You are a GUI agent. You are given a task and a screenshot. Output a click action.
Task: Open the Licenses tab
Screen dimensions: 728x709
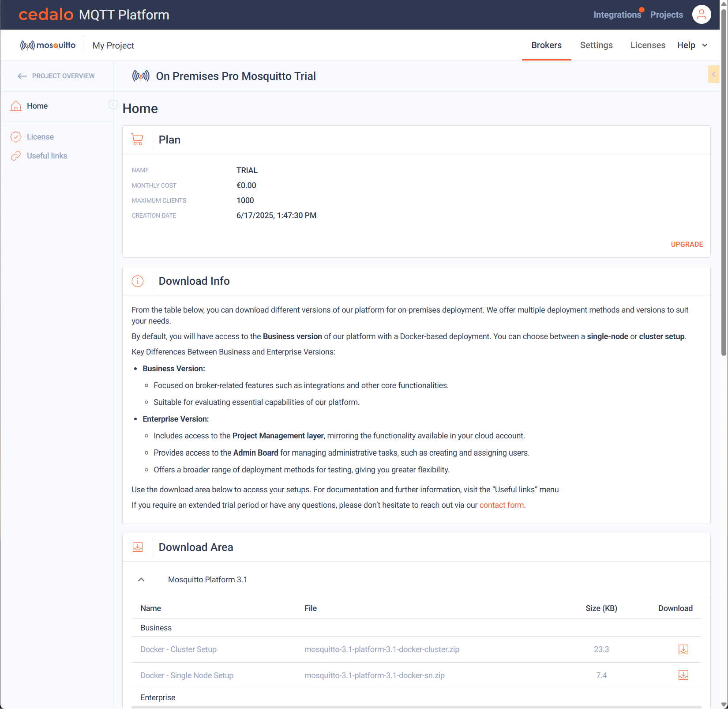point(648,45)
